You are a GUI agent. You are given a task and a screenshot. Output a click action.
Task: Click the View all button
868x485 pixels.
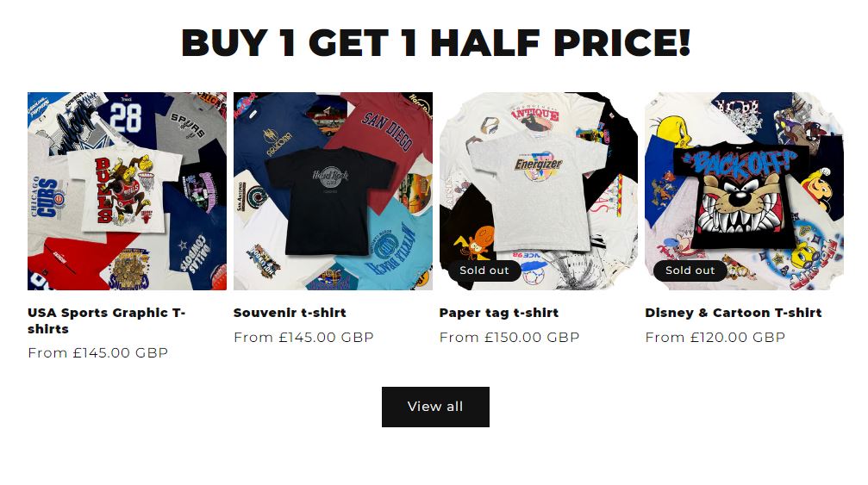click(x=435, y=407)
